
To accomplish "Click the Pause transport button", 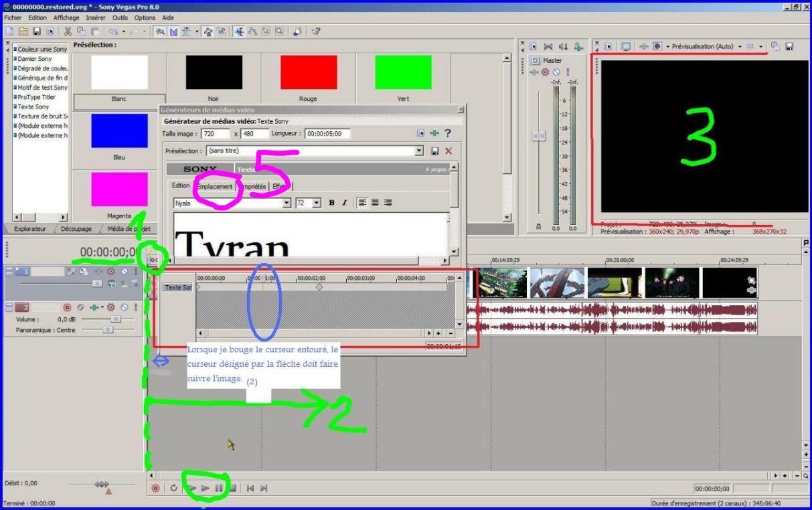I will [x=219, y=488].
